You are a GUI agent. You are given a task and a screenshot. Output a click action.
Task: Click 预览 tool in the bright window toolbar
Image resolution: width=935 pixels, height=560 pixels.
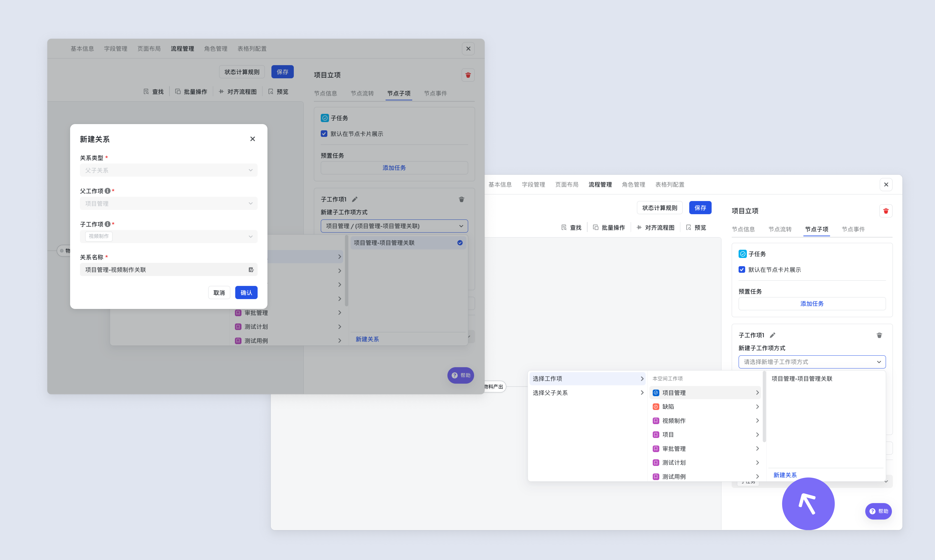[x=696, y=228]
